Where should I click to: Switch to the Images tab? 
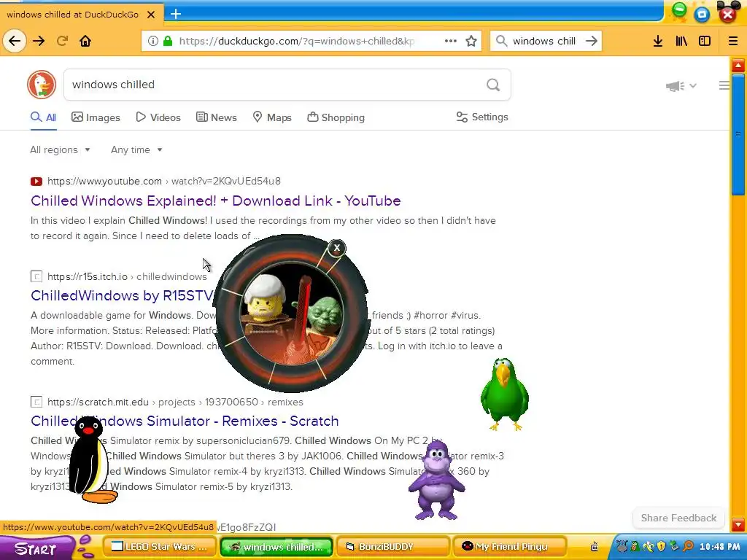pos(96,117)
